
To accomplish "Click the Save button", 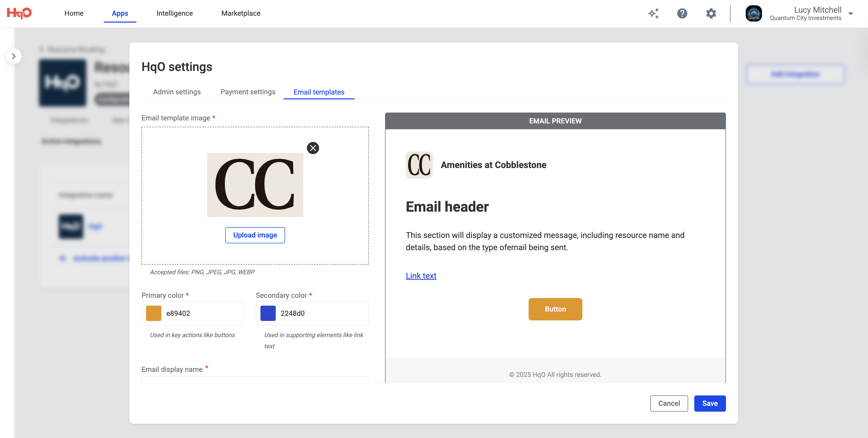I will coord(710,403).
